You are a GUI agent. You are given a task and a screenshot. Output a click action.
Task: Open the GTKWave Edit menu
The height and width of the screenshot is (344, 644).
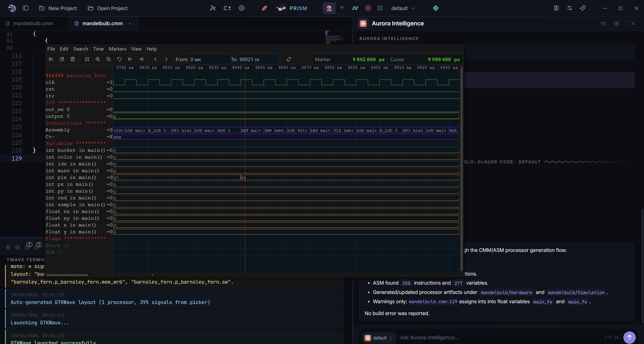pyautogui.click(x=64, y=49)
